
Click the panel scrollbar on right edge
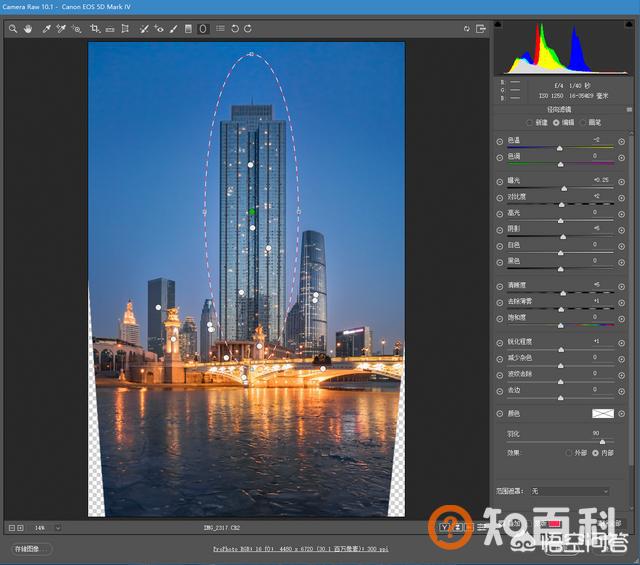(x=631, y=302)
